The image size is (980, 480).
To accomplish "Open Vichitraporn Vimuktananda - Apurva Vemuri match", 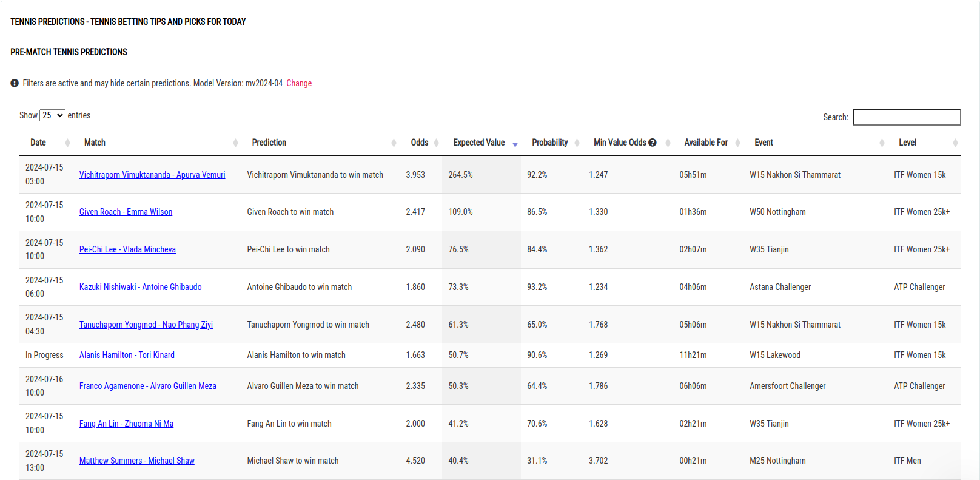I will point(152,175).
